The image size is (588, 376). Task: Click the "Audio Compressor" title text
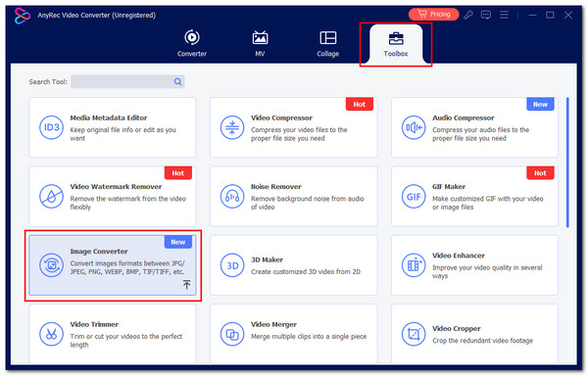tap(464, 117)
